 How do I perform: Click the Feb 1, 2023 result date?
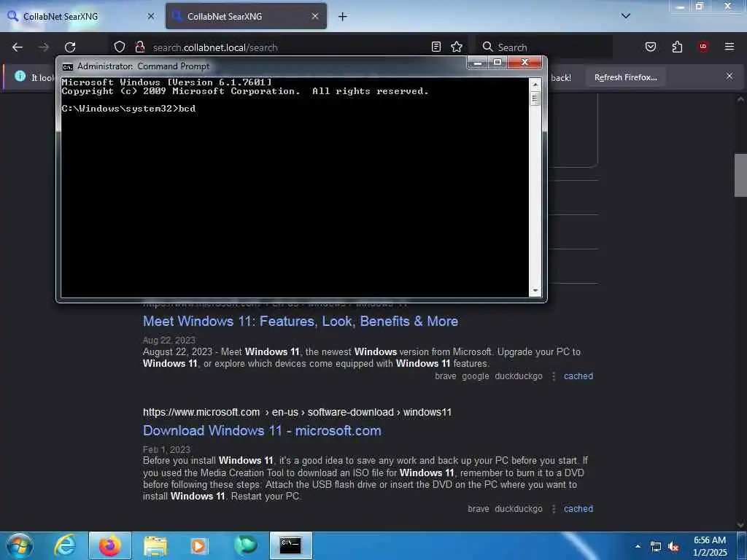pos(166,449)
